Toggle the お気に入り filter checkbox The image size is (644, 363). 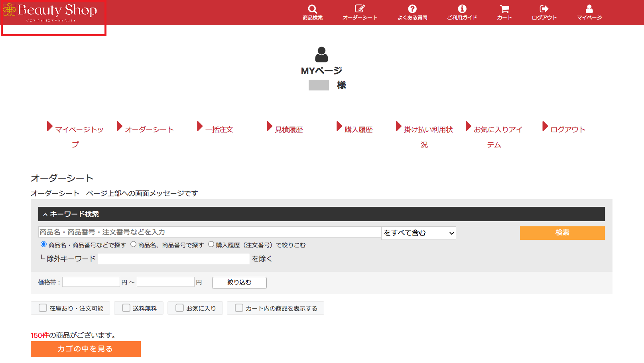point(180,308)
